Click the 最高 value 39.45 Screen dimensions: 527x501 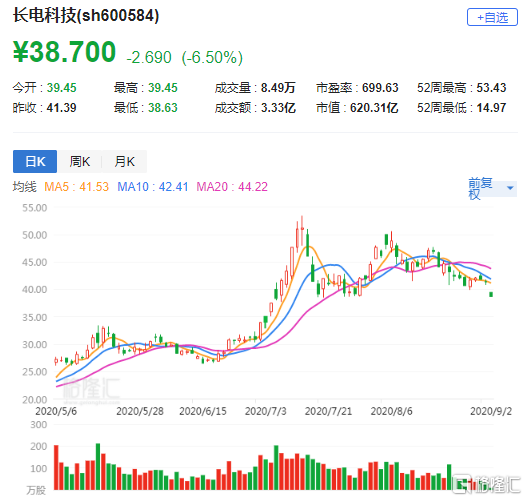click(x=163, y=88)
